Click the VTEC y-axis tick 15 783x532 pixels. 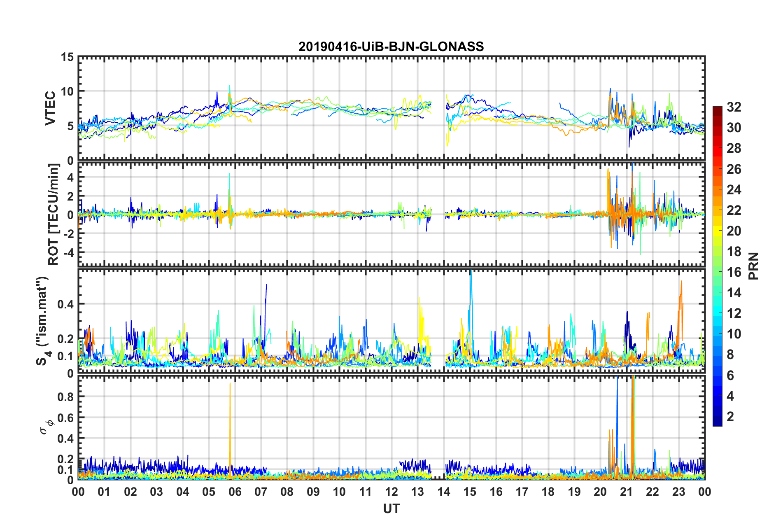click(68, 57)
